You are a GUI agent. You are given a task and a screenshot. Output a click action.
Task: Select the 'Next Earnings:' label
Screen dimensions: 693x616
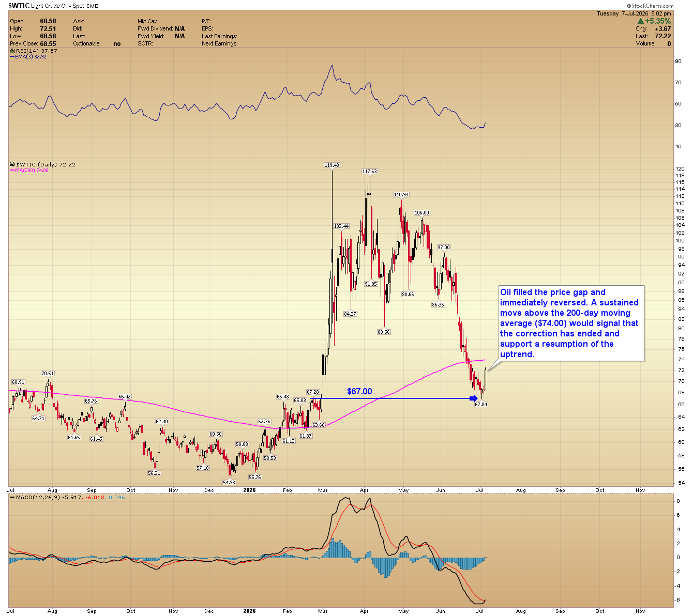coord(220,44)
